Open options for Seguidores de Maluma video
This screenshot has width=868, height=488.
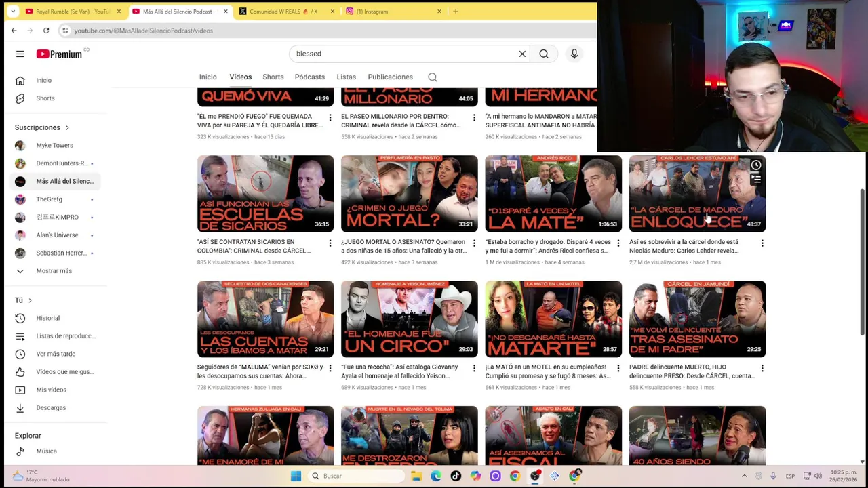[330, 368]
